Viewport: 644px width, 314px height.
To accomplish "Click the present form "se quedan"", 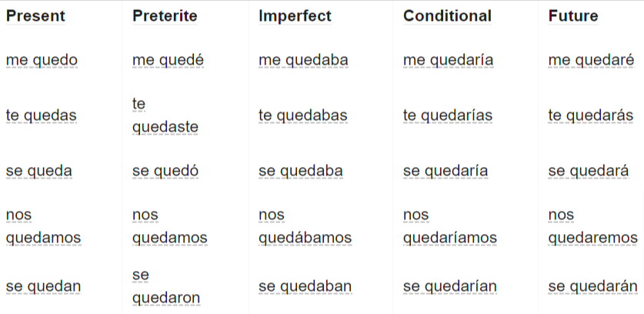I will pyautogui.click(x=44, y=286).
